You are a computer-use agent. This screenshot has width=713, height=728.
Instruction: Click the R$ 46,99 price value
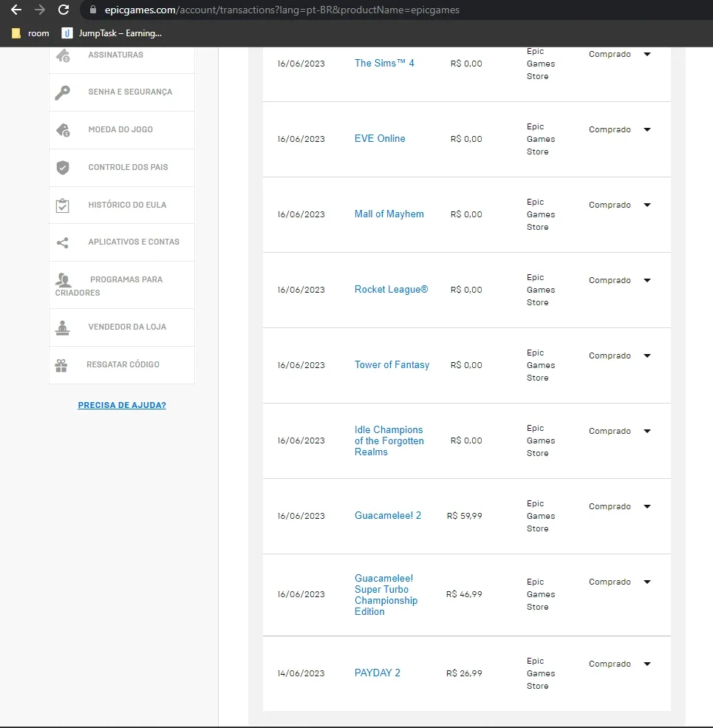coord(464,594)
